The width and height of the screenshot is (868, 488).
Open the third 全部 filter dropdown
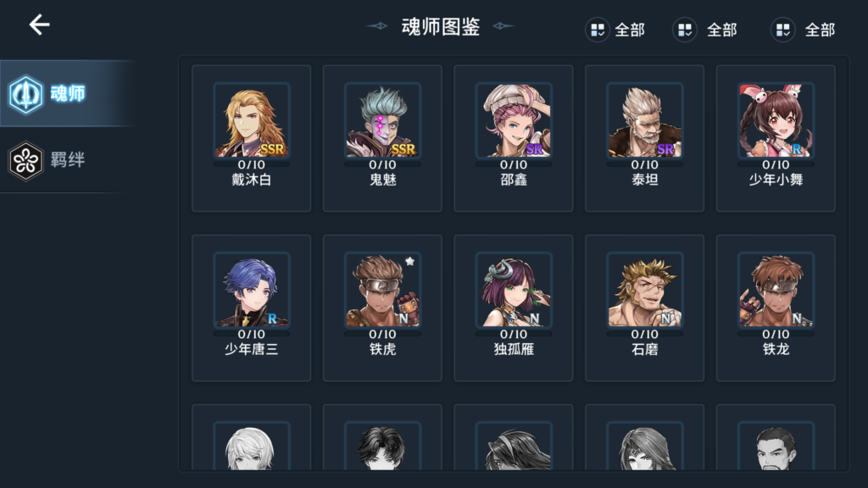[803, 30]
